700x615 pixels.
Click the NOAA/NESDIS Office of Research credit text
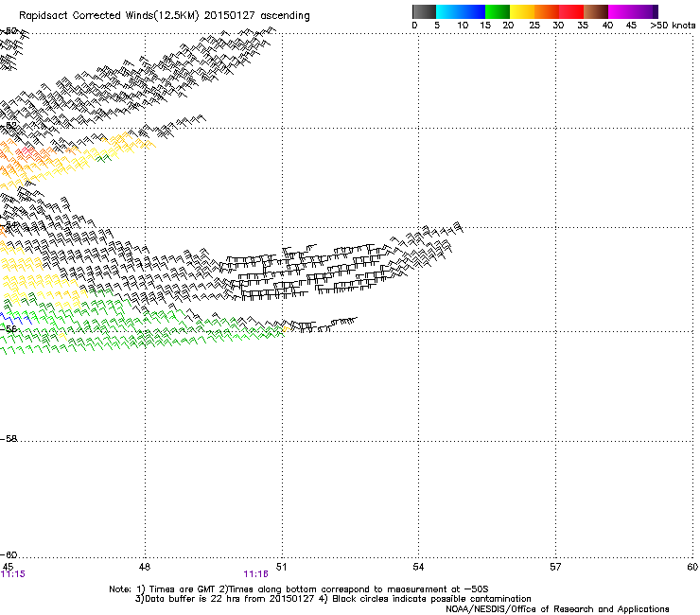557,609
